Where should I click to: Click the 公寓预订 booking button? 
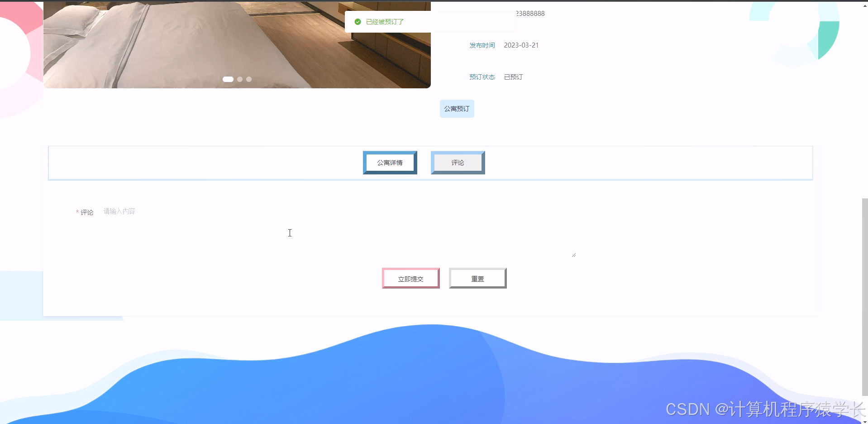coord(457,109)
